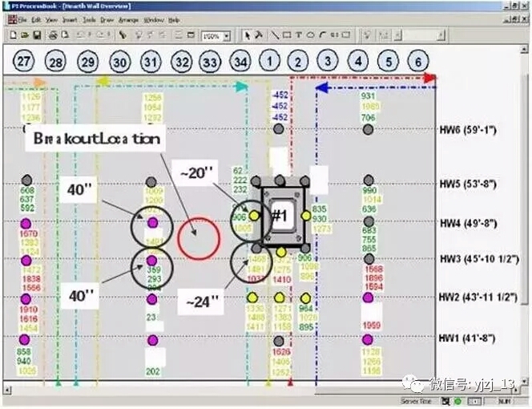The height and width of the screenshot is (409, 532).
Task: Click the #1 taphole block graphic
Action: pyautogui.click(x=281, y=215)
